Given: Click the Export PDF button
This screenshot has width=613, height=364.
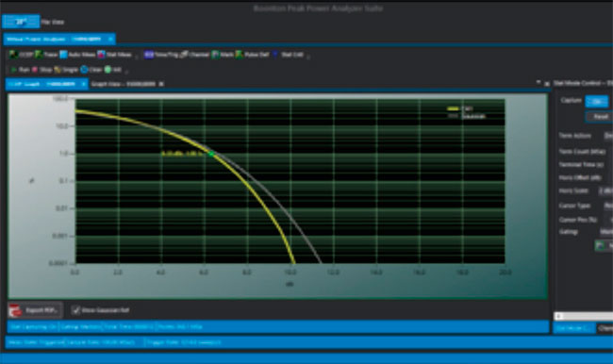Looking at the screenshot, I should click(35, 310).
